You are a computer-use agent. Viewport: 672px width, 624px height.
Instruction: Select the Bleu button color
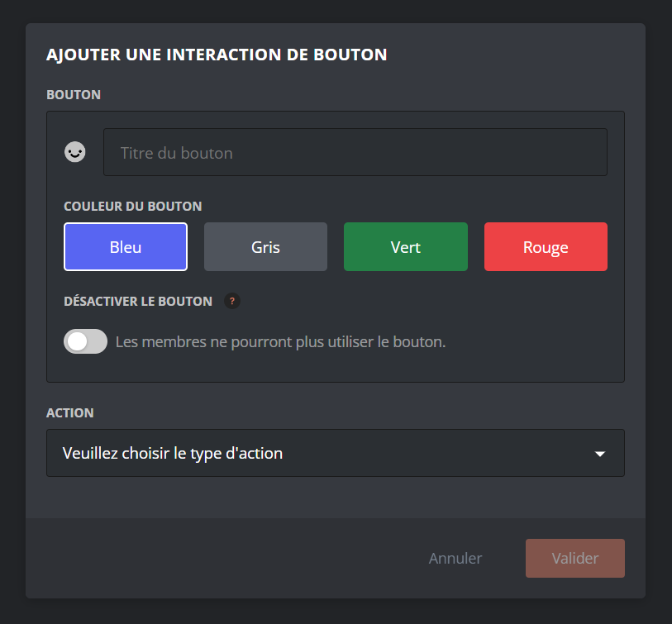[x=126, y=246]
